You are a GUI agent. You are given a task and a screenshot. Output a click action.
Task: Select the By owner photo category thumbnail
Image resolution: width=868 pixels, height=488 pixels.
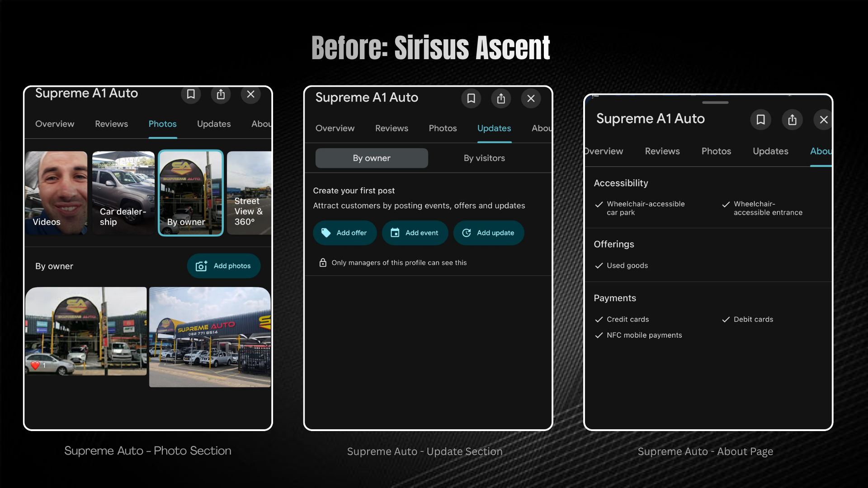[190, 193]
